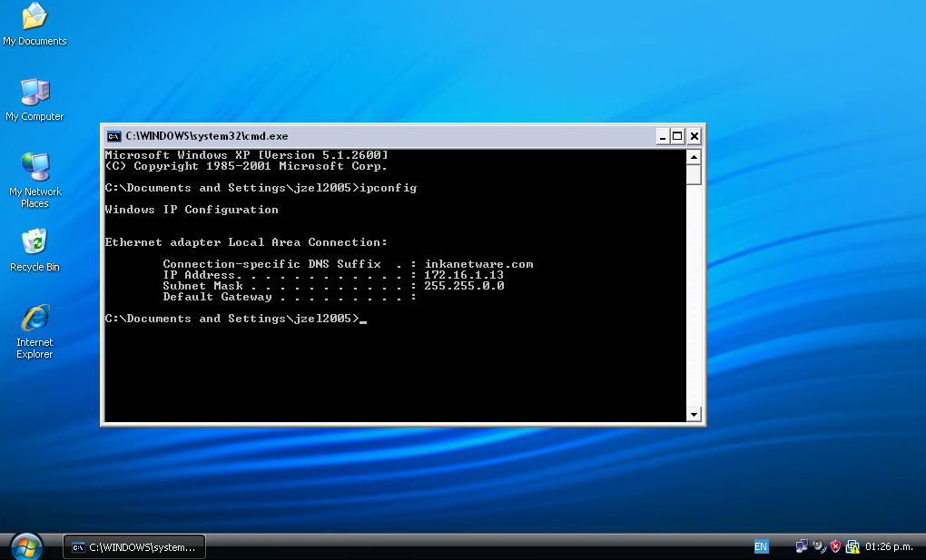Select the Recycle Bin icon
The width and height of the screenshot is (926, 560).
click(x=34, y=251)
